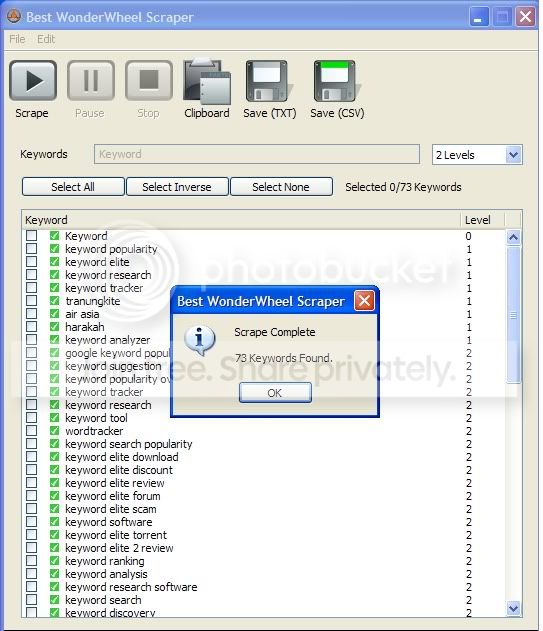Click the application icon in the title bar
The width and height of the screenshot is (543, 631).
tap(14, 16)
